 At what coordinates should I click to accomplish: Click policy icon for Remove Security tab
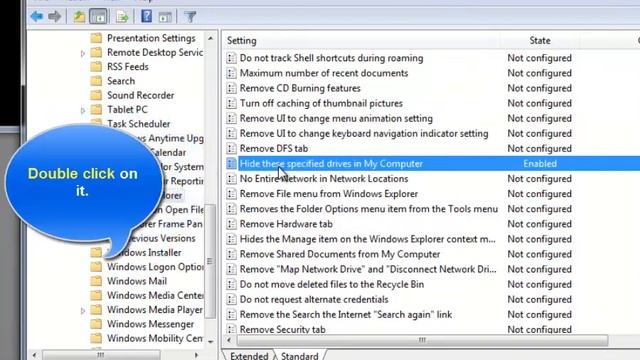point(231,329)
